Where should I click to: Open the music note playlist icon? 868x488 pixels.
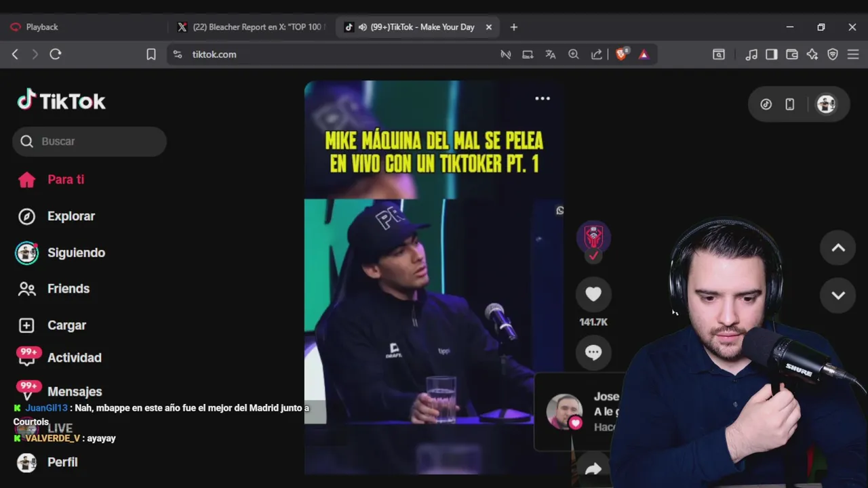pos(751,54)
